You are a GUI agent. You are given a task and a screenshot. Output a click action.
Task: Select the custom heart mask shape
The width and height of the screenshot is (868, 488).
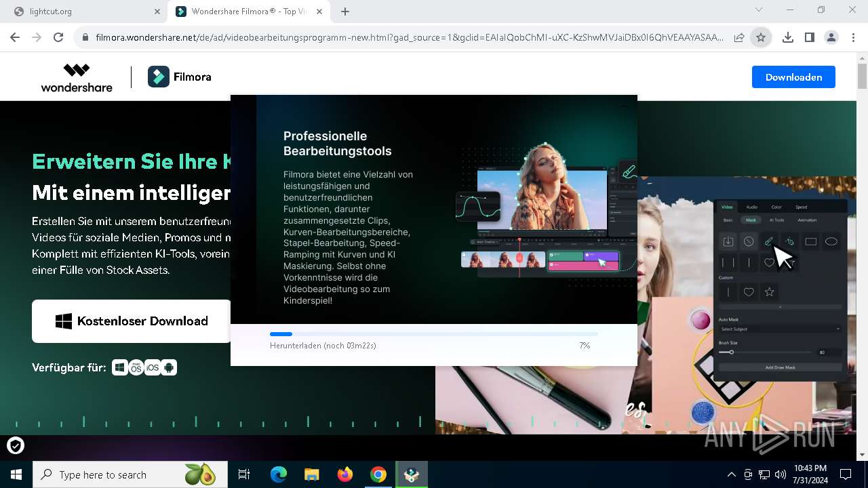(749, 292)
